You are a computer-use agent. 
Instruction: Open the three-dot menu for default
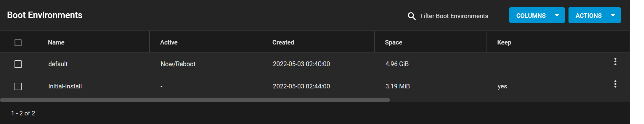coord(615,62)
